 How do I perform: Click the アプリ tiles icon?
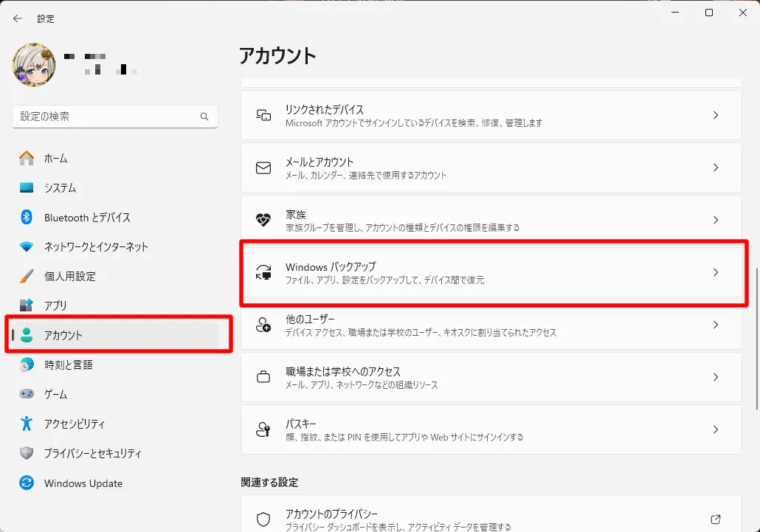(x=26, y=305)
